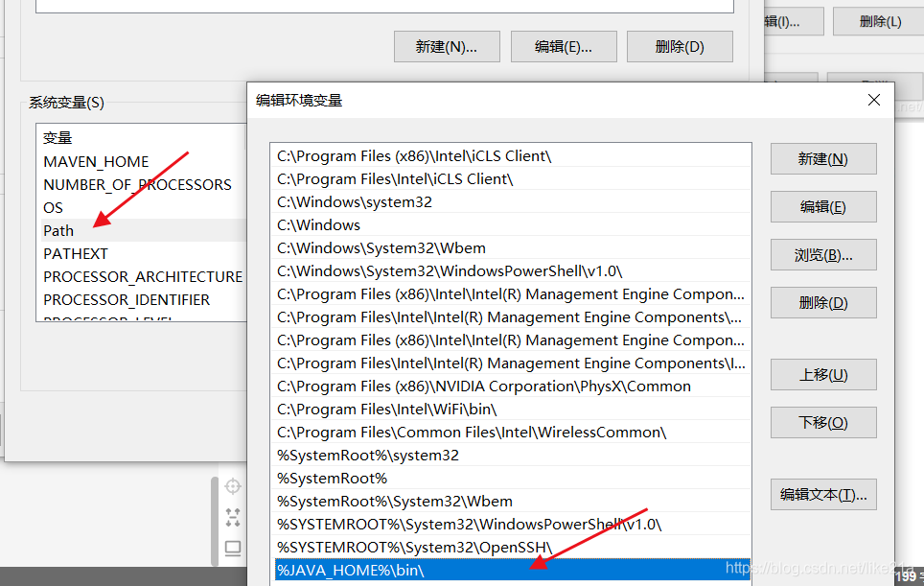Click the 删除(D) button beside the path list
924x586 pixels.
[823, 303]
